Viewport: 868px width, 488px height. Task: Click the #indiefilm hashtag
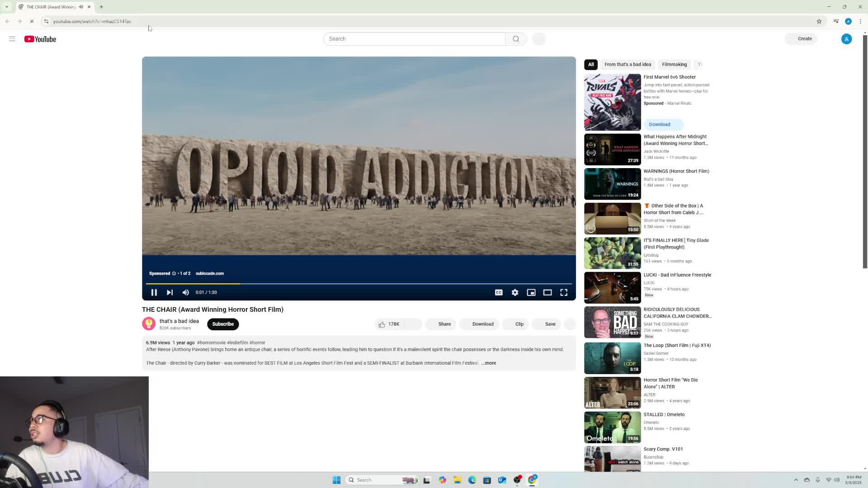[237, 343]
